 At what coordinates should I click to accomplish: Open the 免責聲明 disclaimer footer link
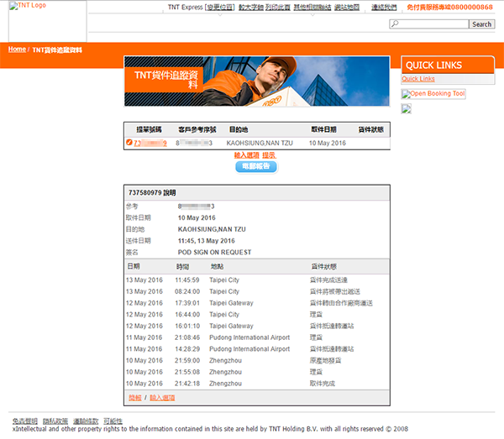tap(25, 421)
